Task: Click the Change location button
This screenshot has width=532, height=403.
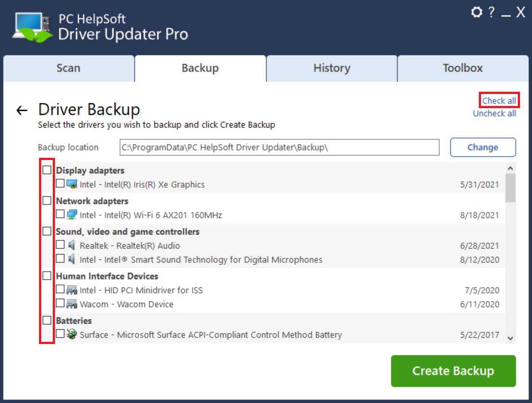Action: tap(483, 147)
